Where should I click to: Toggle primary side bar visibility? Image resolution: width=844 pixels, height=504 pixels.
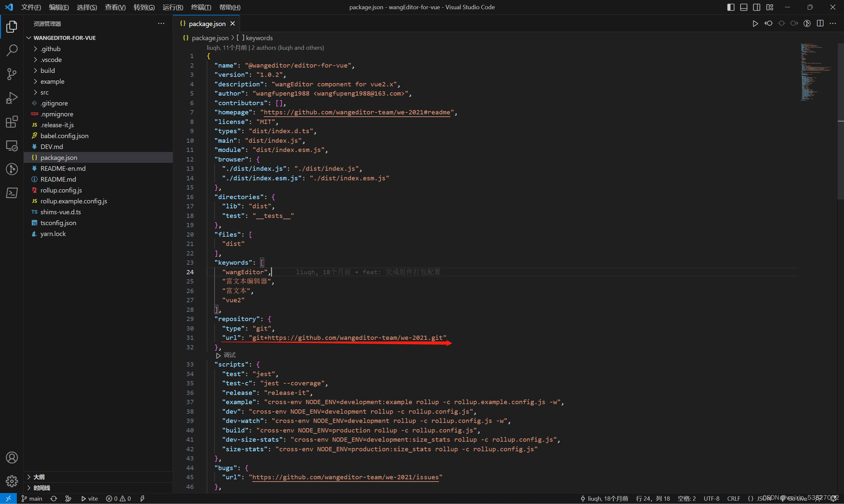[x=731, y=7]
